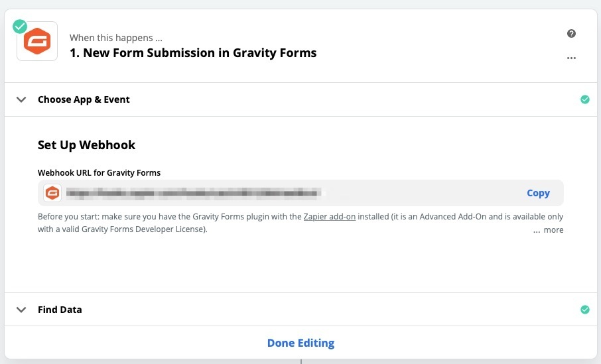Open the three-dot step options menu

571,58
